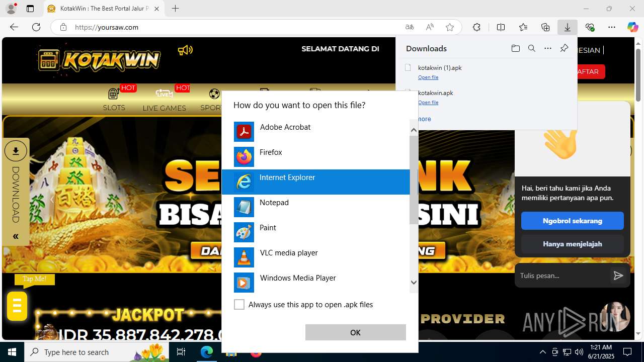Open the volume control in tray
This screenshot has height=362, width=644.
(579, 352)
